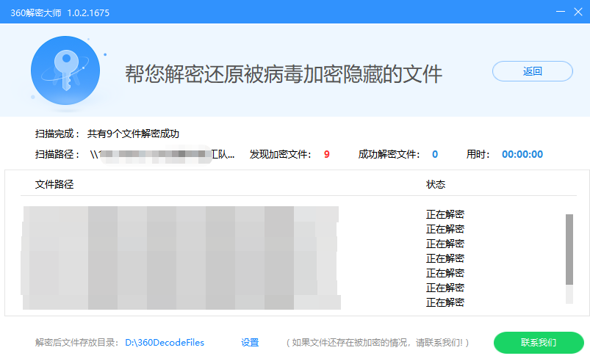This screenshot has height=364, width=590.
Task: Click the 文件路径 column header
Action: click(54, 184)
